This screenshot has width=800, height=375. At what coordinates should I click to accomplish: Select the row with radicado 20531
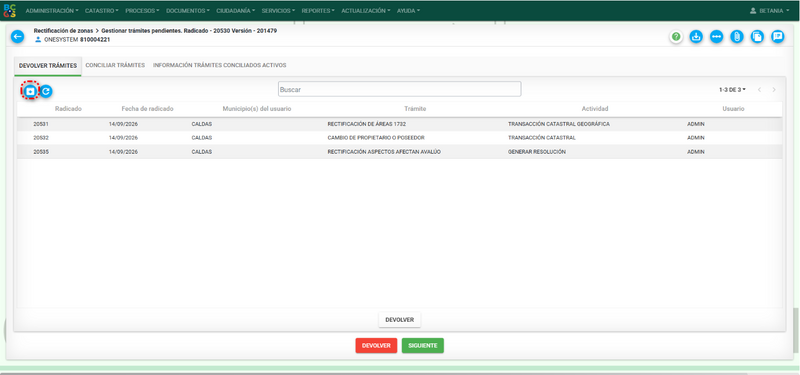click(x=399, y=124)
